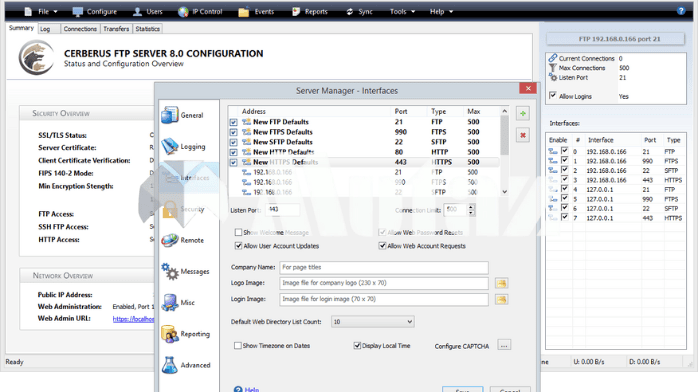Click the Company Name input field
698x392 pixels.
pyautogui.click(x=384, y=267)
